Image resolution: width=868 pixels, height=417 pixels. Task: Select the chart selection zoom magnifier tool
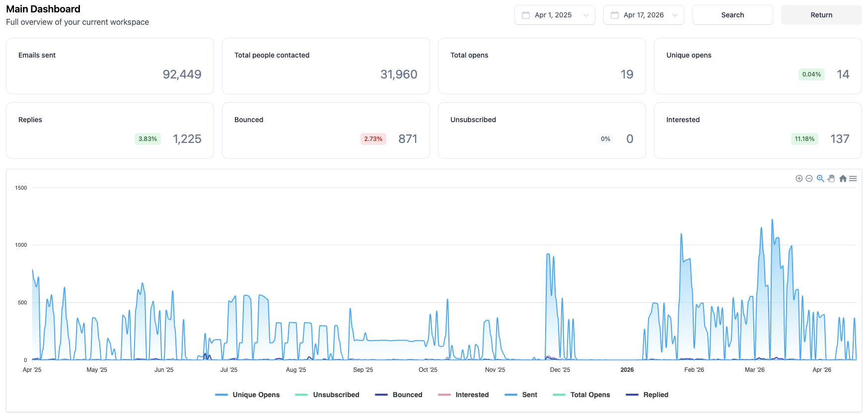coord(820,179)
